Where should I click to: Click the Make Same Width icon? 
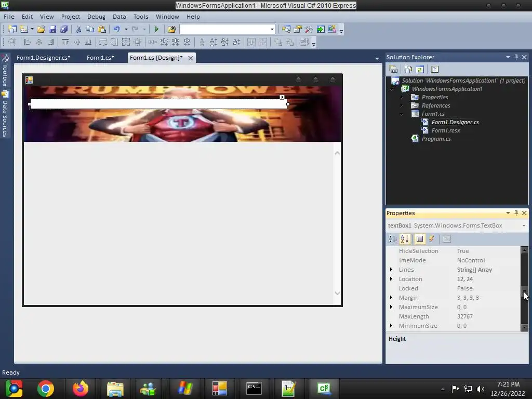click(103, 42)
